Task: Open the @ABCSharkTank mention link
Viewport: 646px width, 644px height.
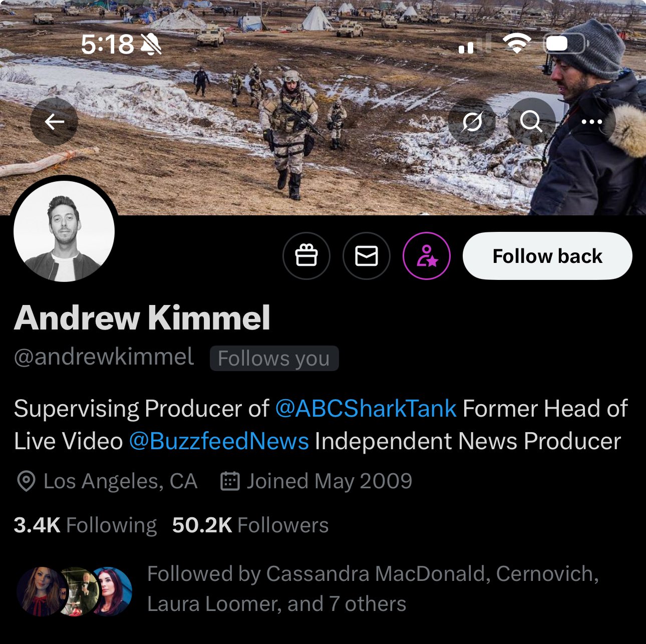Action: coord(366,409)
